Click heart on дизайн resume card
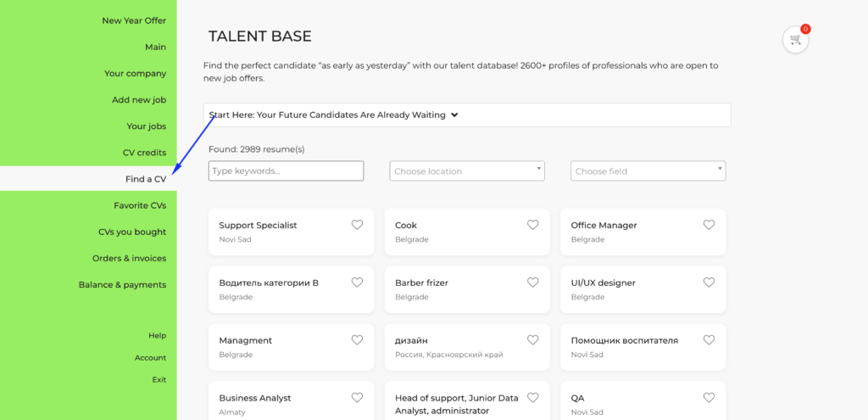The width and height of the screenshot is (868, 420). [x=533, y=340]
